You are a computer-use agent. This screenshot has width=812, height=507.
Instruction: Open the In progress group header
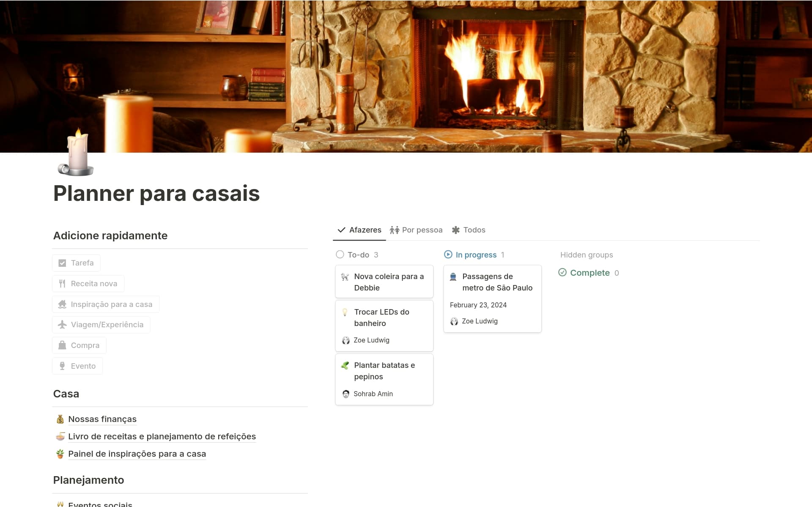pyautogui.click(x=476, y=255)
